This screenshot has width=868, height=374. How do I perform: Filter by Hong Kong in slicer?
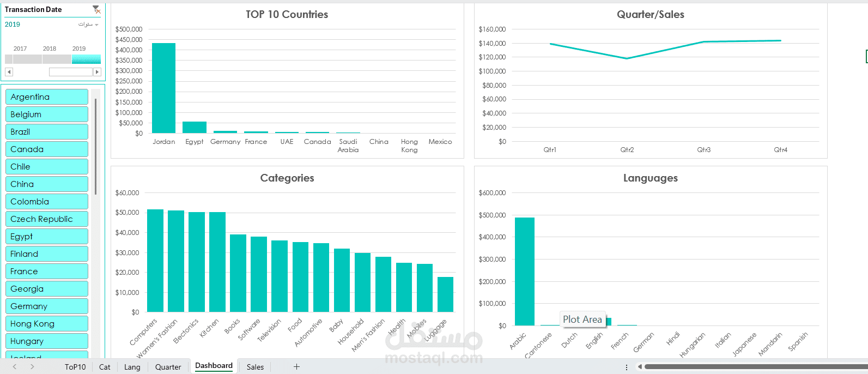(x=47, y=324)
